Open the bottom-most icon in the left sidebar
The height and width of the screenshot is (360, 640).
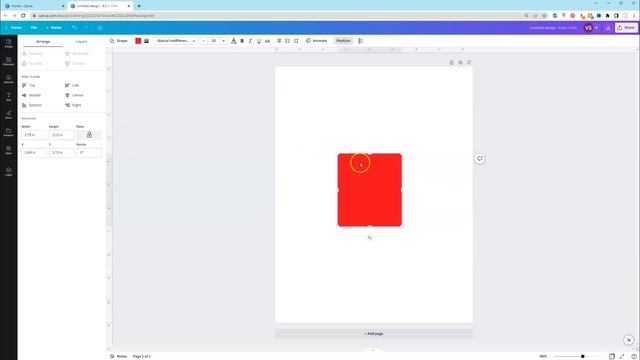tap(9, 171)
